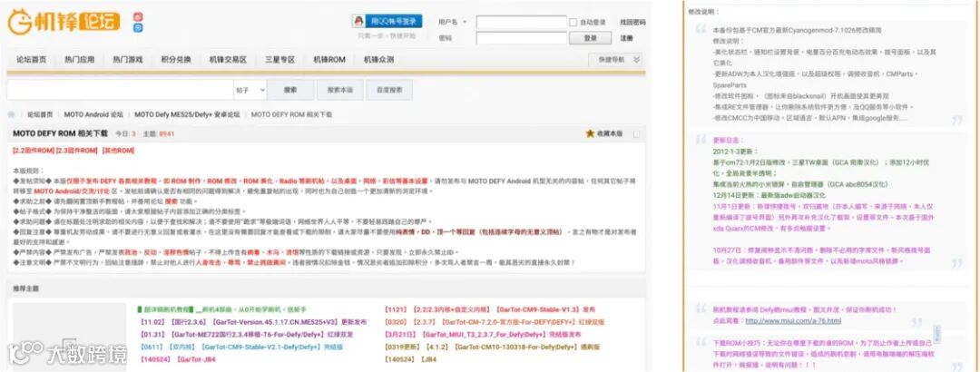Go to 论坛首页 in the breadcrumb
The height and width of the screenshot is (372, 980).
40,115
